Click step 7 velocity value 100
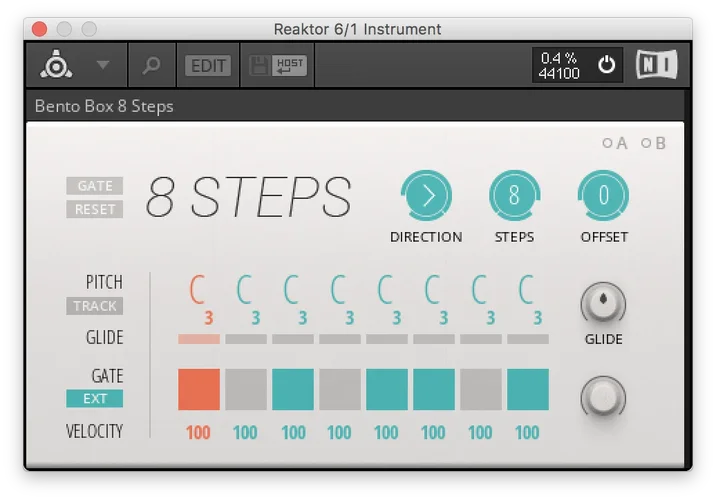This screenshot has height=500, width=716. point(480,432)
